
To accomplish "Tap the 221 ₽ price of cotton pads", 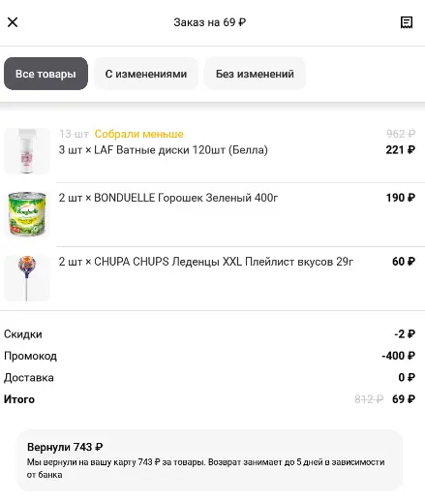I will point(401,150).
